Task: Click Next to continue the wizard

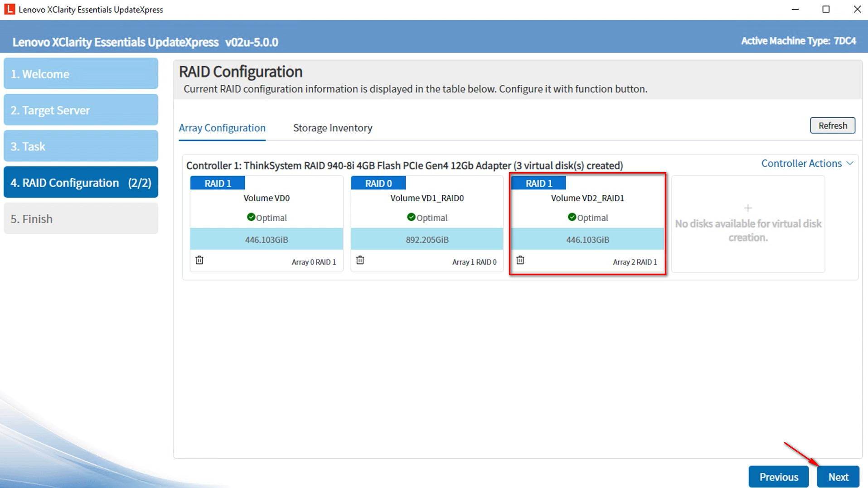Action: 838,477
